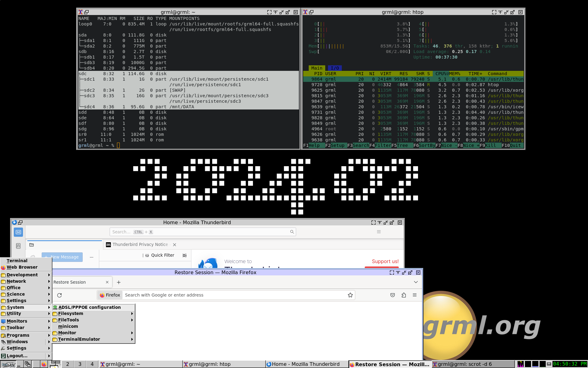Viewport: 588px width, 368px height.
Task: Click Save to Pocket icon
Action: coord(393,295)
